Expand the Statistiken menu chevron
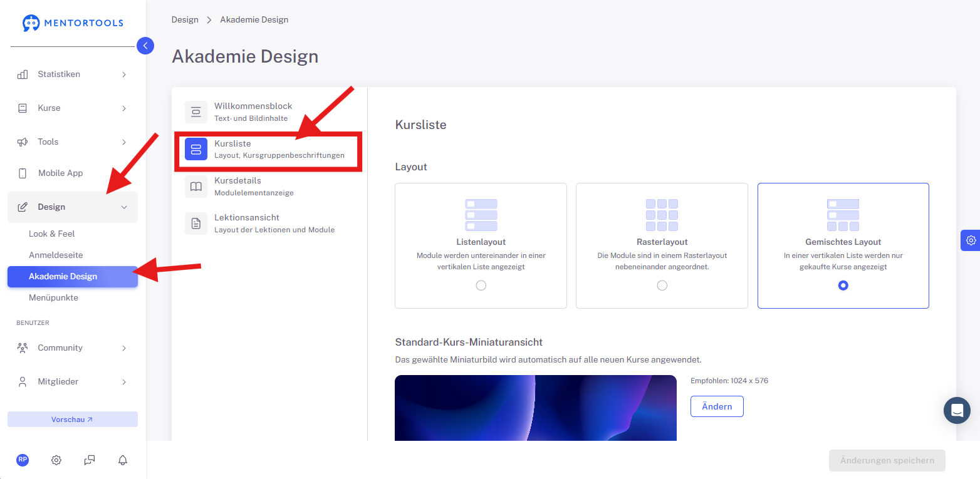This screenshot has height=479, width=980. coord(124,75)
